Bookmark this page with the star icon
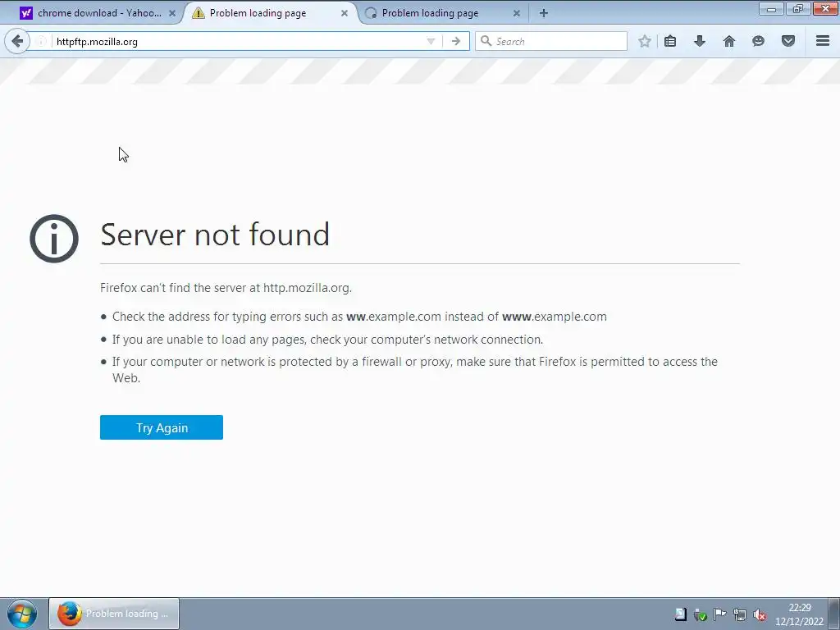 (x=645, y=41)
